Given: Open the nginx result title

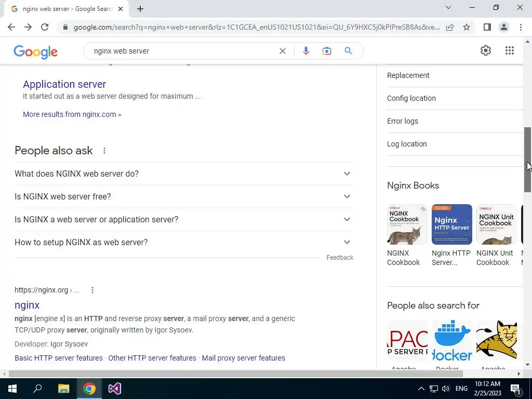Looking at the screenshot, I should pos(27,305).
